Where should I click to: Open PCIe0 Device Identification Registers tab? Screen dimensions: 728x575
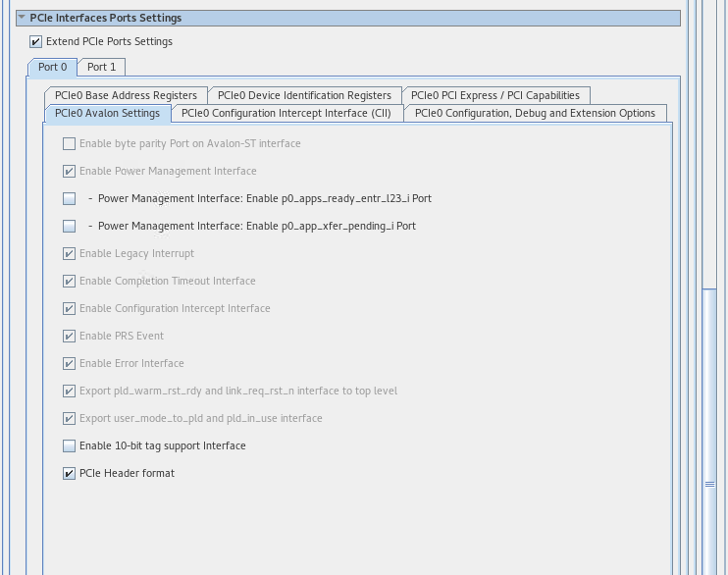point(304,95)
